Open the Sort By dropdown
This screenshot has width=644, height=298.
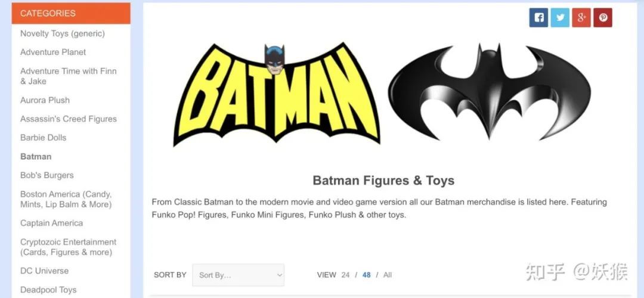pos(238,275)
